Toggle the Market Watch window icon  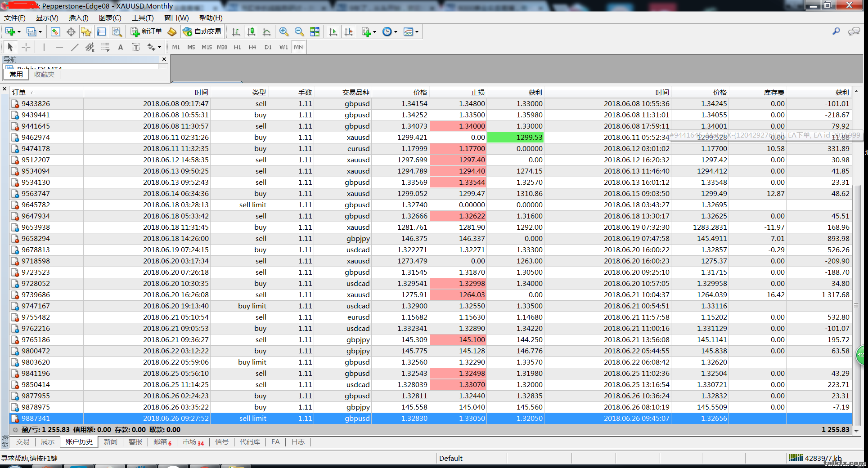click(x=55, y=31)
